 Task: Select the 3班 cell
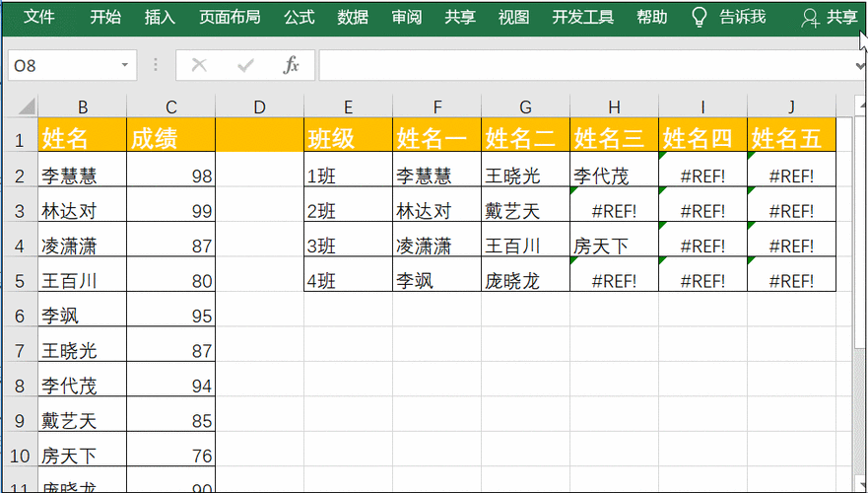(348, 240)
